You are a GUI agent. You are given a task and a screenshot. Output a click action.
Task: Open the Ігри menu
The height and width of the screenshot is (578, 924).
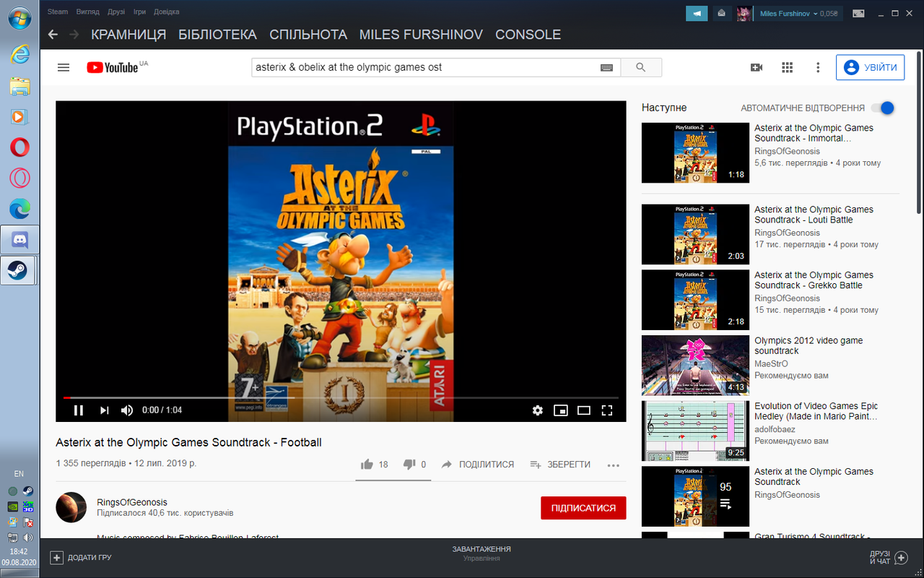139,12
